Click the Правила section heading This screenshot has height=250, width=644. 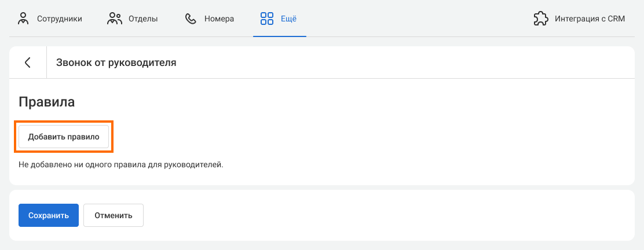pyautogui.click(x=47, y=102)
